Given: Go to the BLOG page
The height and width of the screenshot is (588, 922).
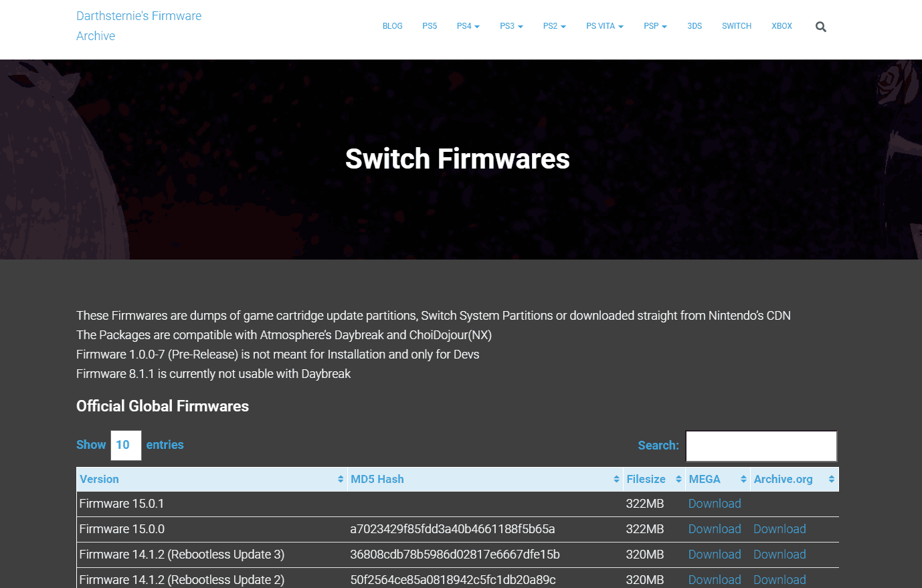Looking at the screenshot, I should (x=393, y=26).
